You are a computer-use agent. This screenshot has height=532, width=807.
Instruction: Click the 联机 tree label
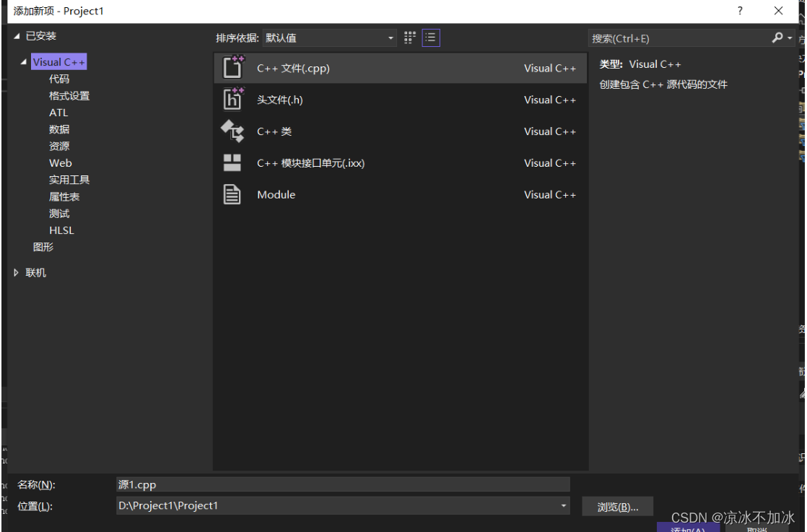click(35, 273)
